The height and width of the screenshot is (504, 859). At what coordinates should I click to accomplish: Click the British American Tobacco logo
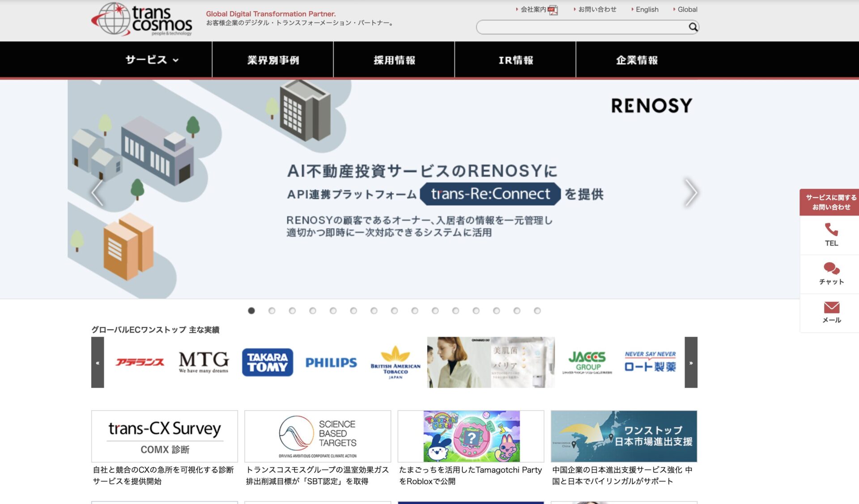pos(395,362)
